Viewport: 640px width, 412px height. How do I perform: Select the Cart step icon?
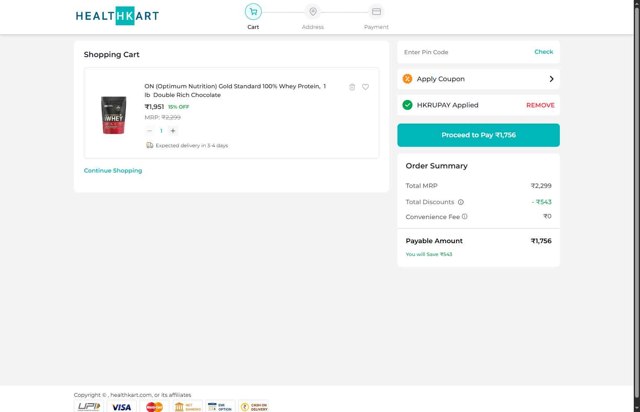point(253,11)
